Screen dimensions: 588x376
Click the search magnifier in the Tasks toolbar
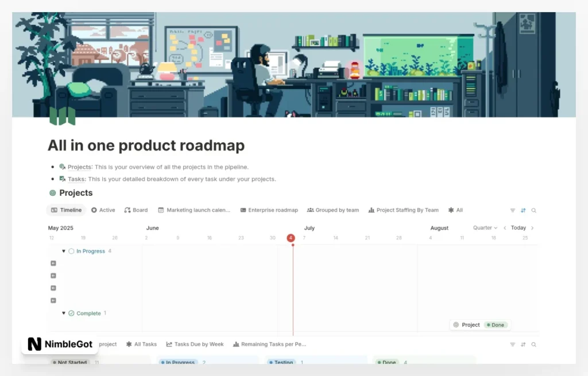[533, 344]
